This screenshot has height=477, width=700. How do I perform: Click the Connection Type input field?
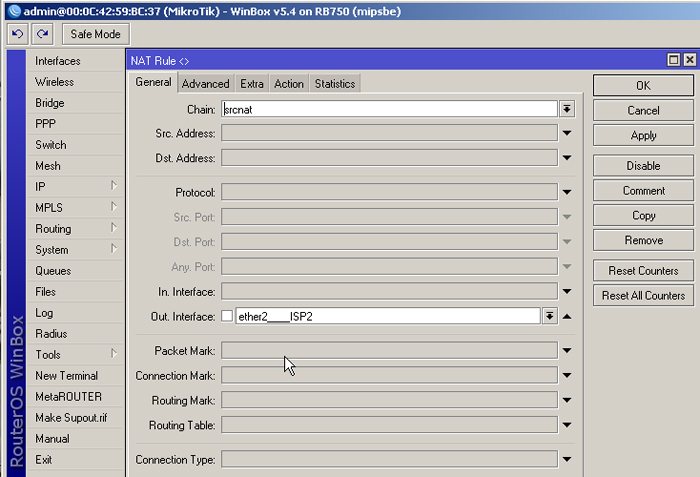point(389,459)
